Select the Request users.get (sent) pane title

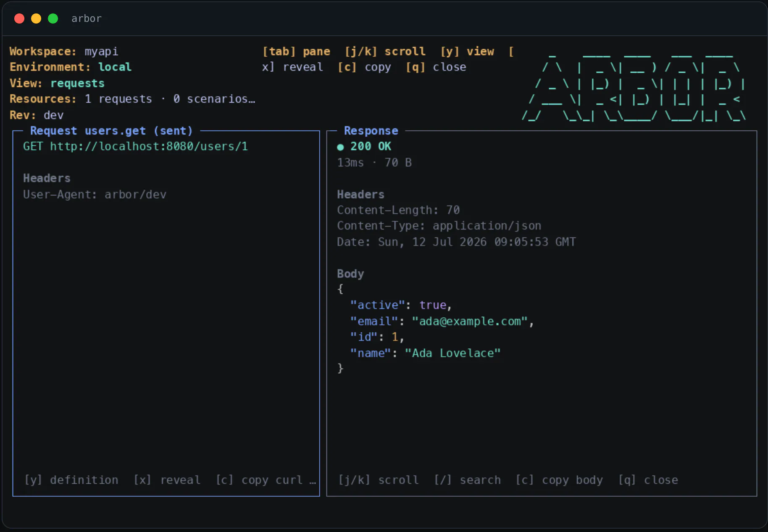111,131
